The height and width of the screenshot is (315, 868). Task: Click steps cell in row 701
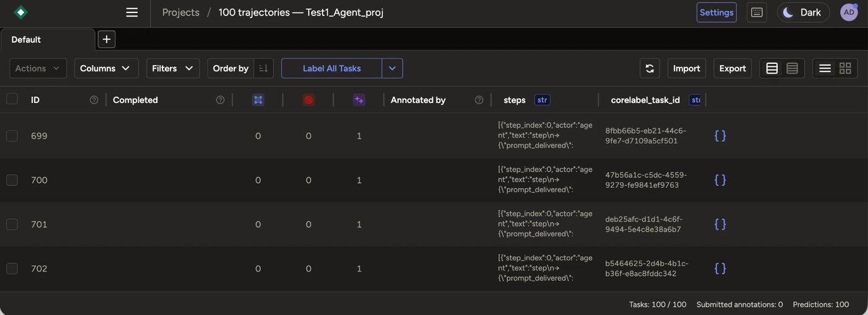[545, 224]
